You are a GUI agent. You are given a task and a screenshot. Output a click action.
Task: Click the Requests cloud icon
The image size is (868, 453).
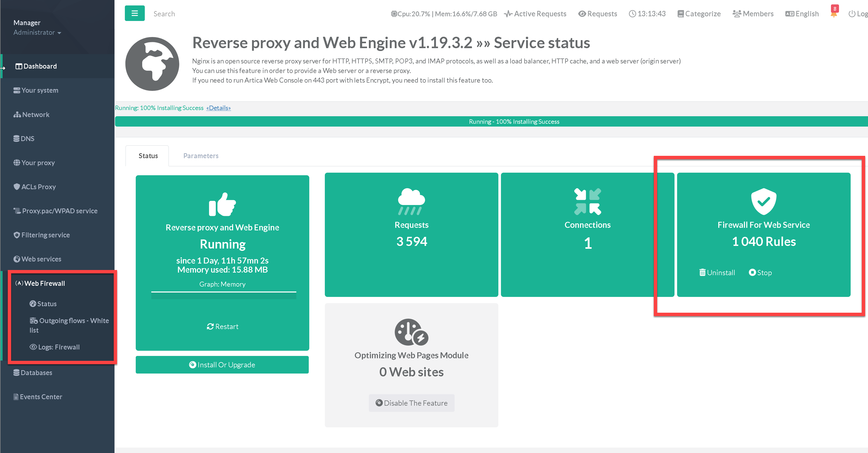click(x=411, y=201)
